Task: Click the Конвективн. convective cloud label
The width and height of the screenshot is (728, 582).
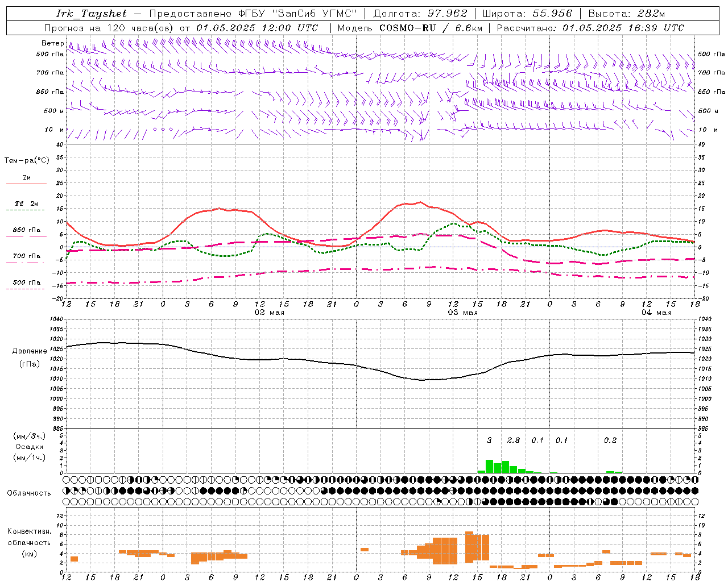Action: point(29,531)
